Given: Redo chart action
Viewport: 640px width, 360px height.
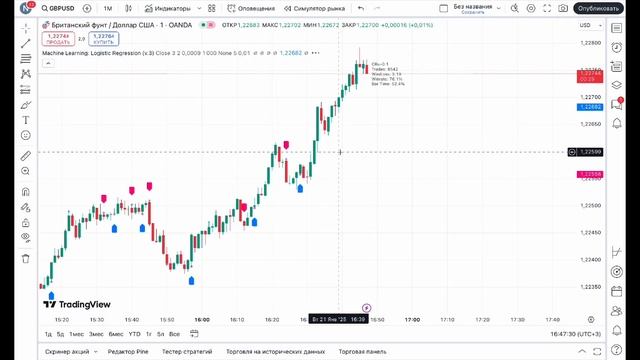Looking at the screenshot, I should (x=377, y=8).
